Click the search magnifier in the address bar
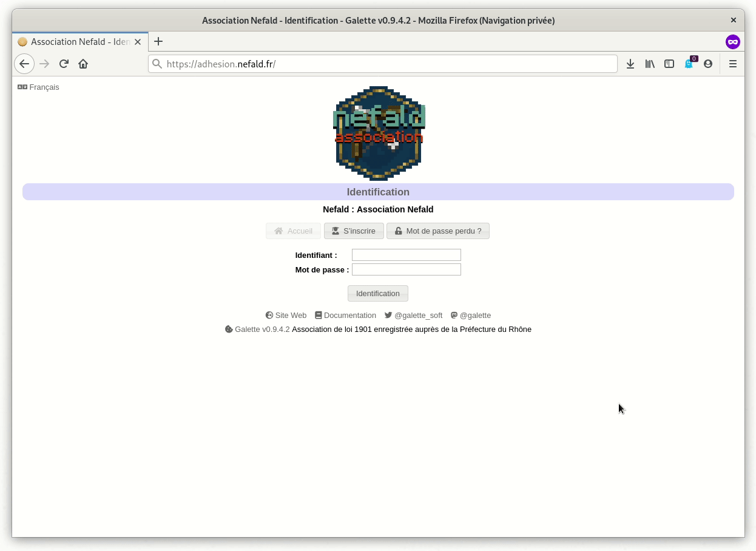The image size is (756, 551). pyautogui.click(x=157, y=64)
